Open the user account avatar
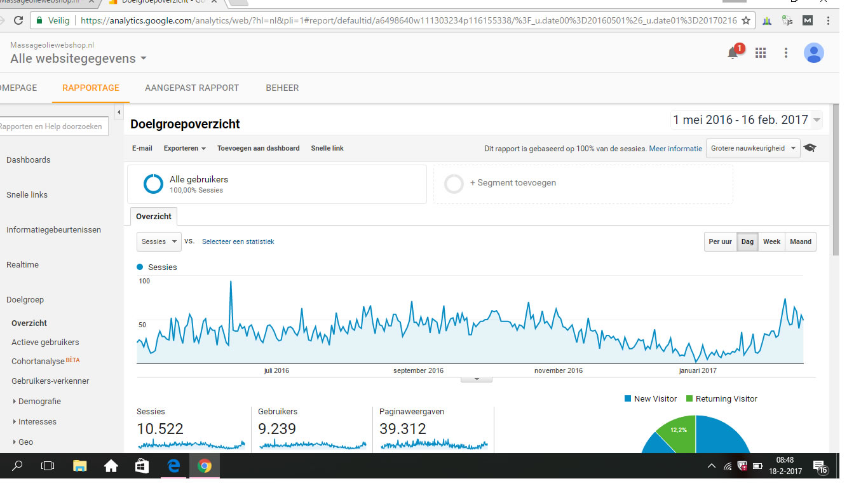Screen dimensions: 868x488 coord(814,53)
